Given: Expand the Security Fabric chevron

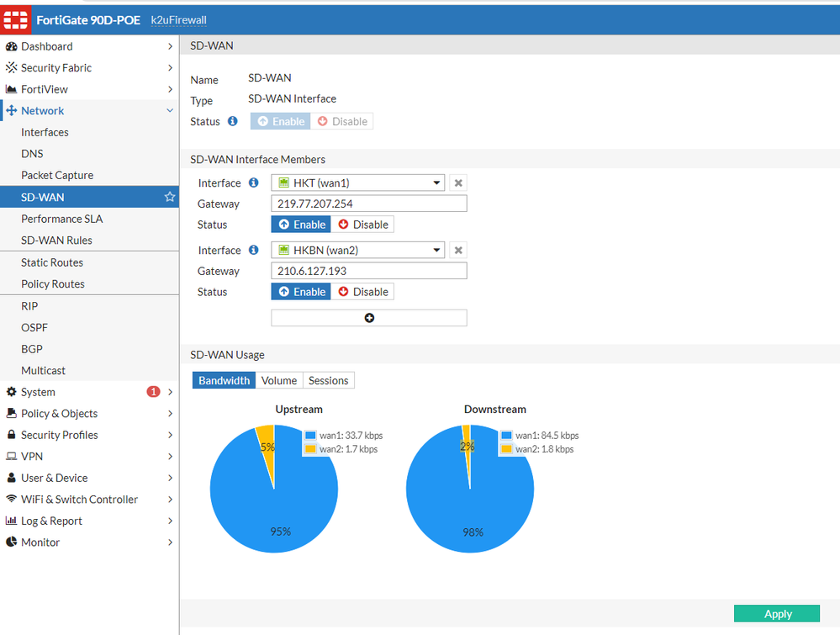Looking at the screenshot, I should pos(170,67).
